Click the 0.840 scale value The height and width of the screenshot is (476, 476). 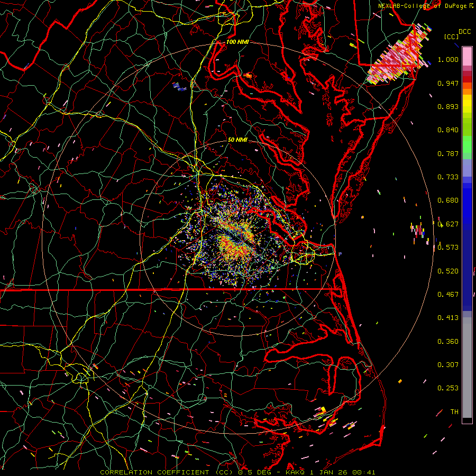tap(448, 130)
